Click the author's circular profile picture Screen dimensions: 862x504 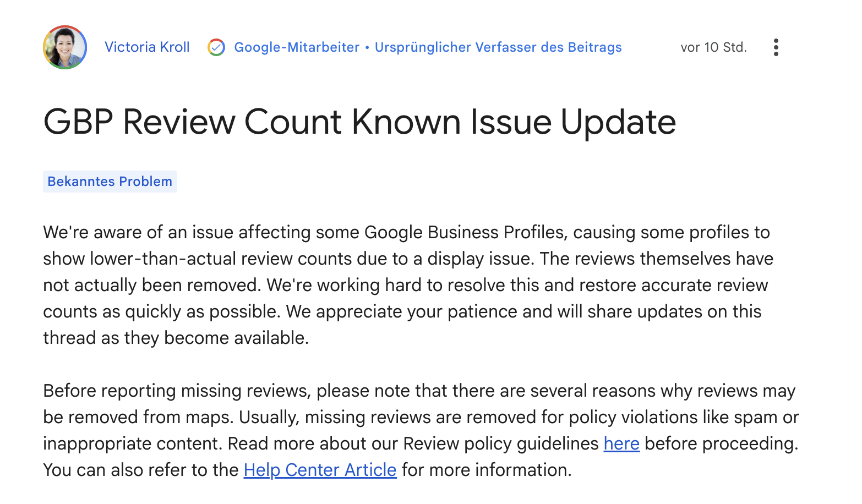[64, 47]
